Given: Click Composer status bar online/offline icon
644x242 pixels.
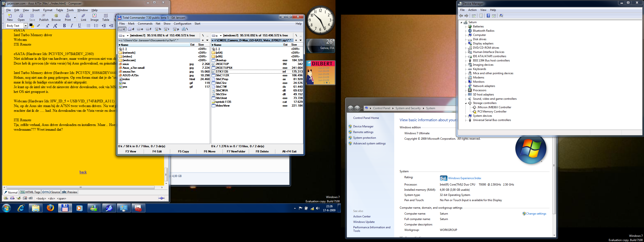Looking at the screenshot, I should point(161,198).
